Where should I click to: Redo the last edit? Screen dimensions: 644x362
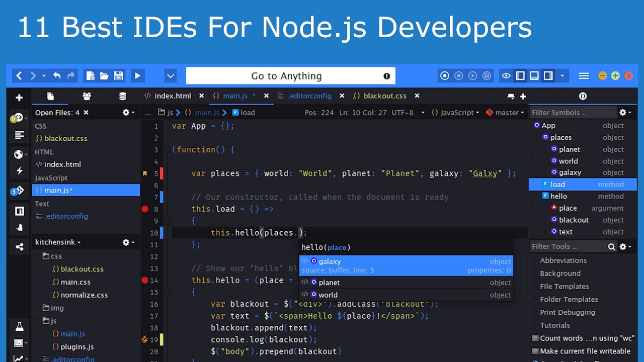coord(71,76)
